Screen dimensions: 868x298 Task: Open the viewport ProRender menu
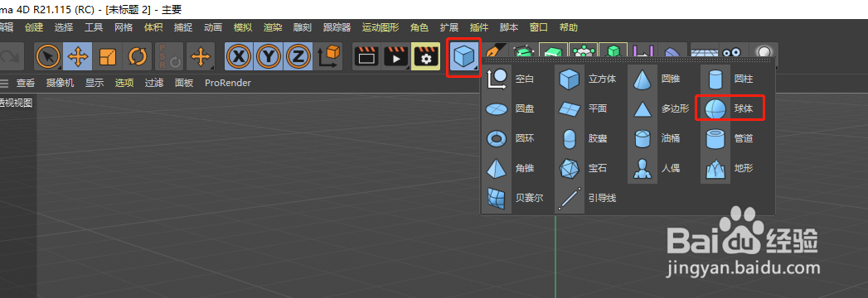click(227, 83)
